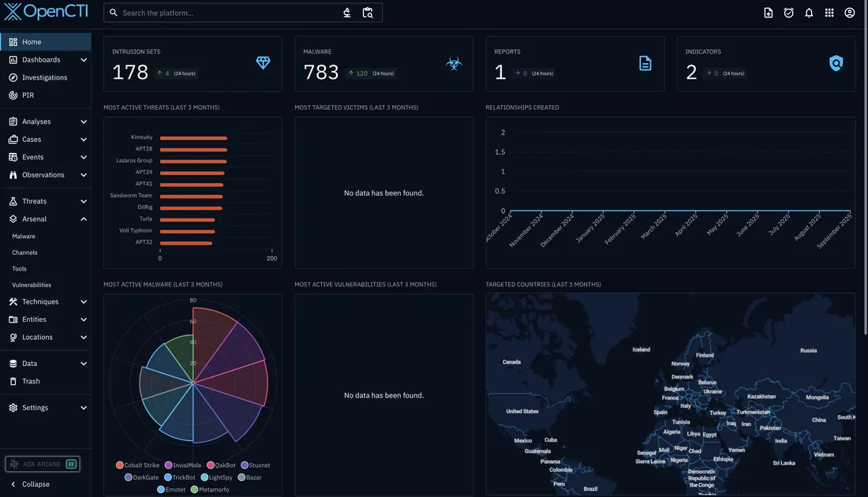Toggle DarkGate legend entry
Viewport: 868px width, 497px height.
[x=142, y=477]
